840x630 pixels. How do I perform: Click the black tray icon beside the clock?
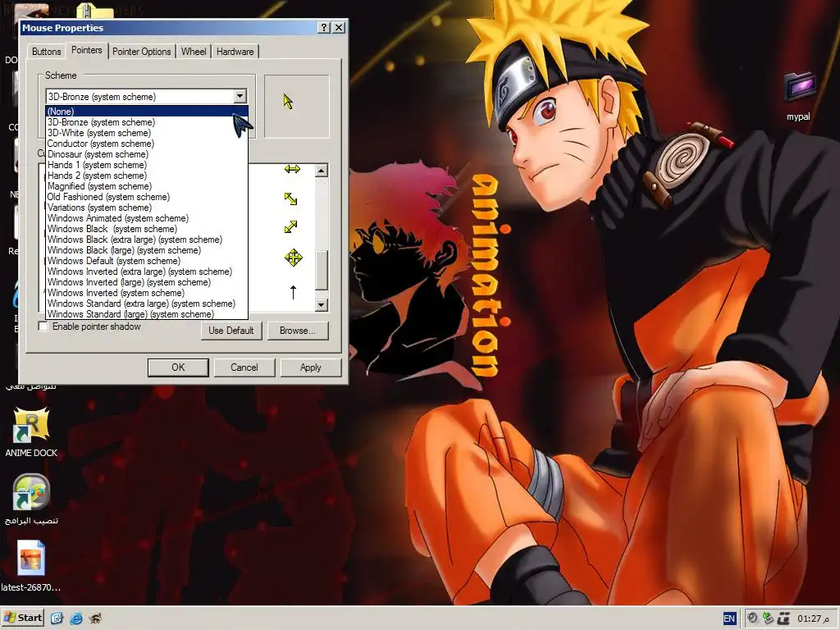pyautogui.click(x=783, y=619)
